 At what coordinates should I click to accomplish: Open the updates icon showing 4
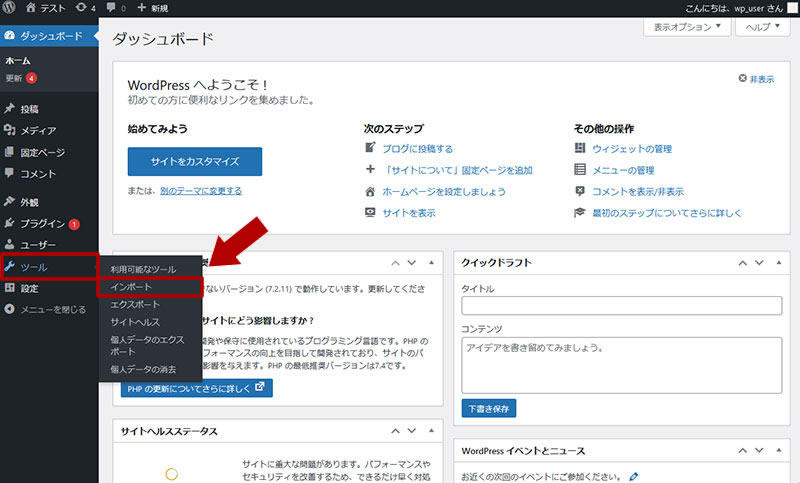click(85, 8)
